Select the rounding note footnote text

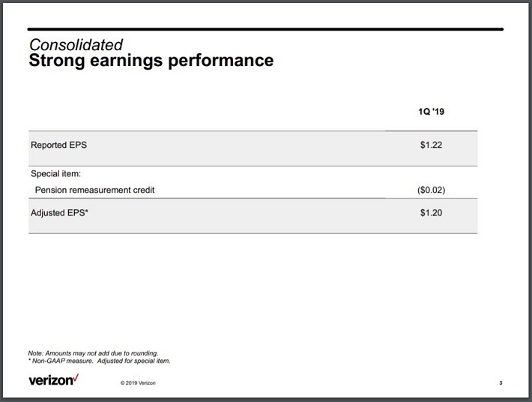click(x=93, y=353)
